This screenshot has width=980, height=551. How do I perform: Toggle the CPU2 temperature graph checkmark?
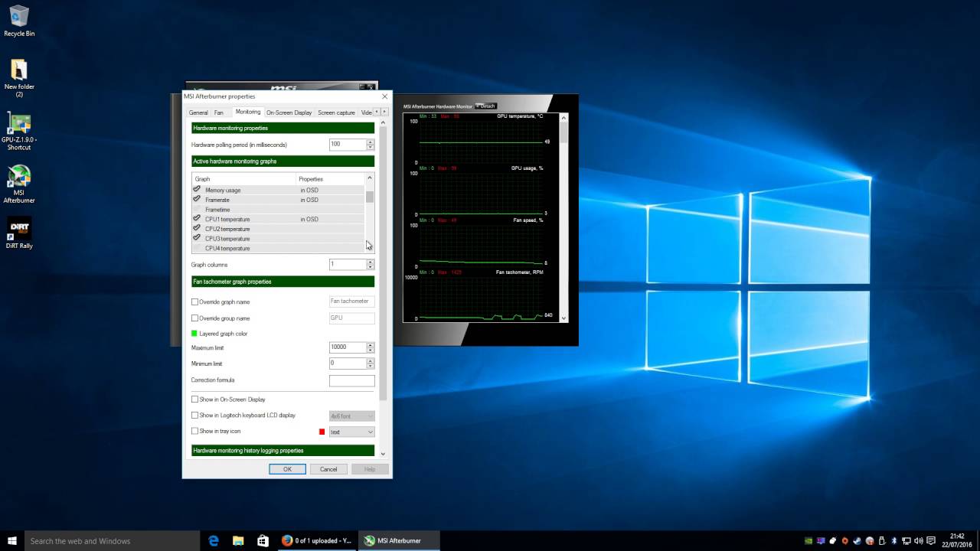(x=197, y=228)
